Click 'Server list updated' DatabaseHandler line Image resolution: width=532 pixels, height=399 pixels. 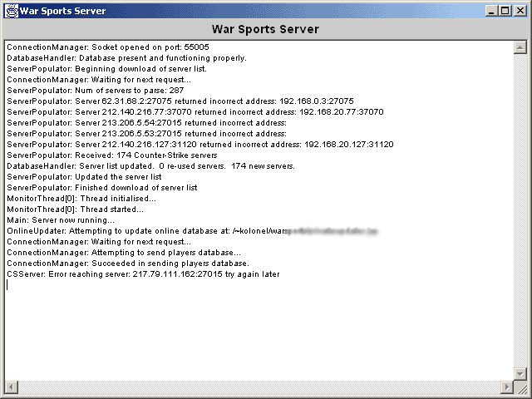[150, 166]
